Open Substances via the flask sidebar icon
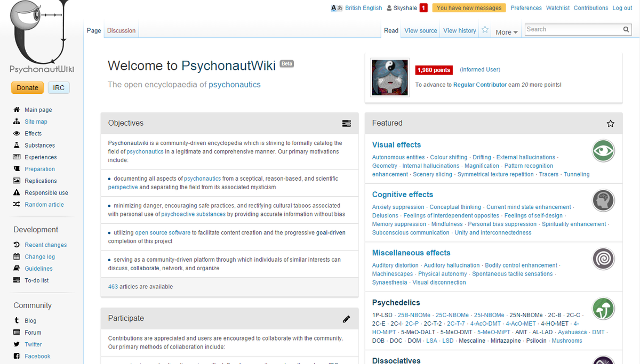This screenshot has width=640, height=364. [x=15, y=145]
